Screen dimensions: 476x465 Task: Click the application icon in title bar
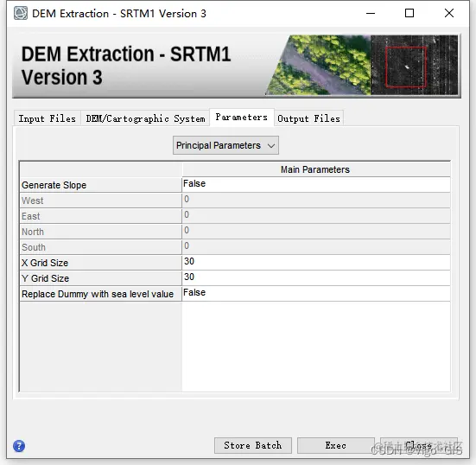[x=21, y=13]
